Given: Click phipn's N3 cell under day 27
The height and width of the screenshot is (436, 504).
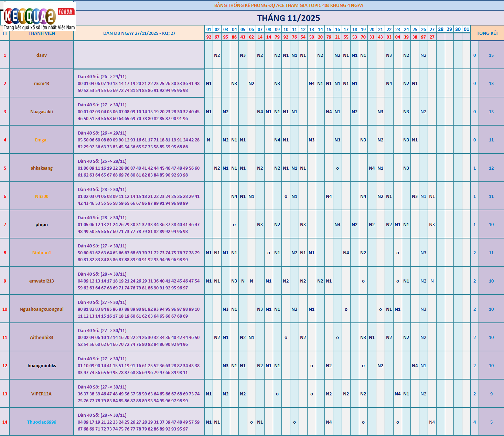Looking at the screenshot, I should pos(432,224).
